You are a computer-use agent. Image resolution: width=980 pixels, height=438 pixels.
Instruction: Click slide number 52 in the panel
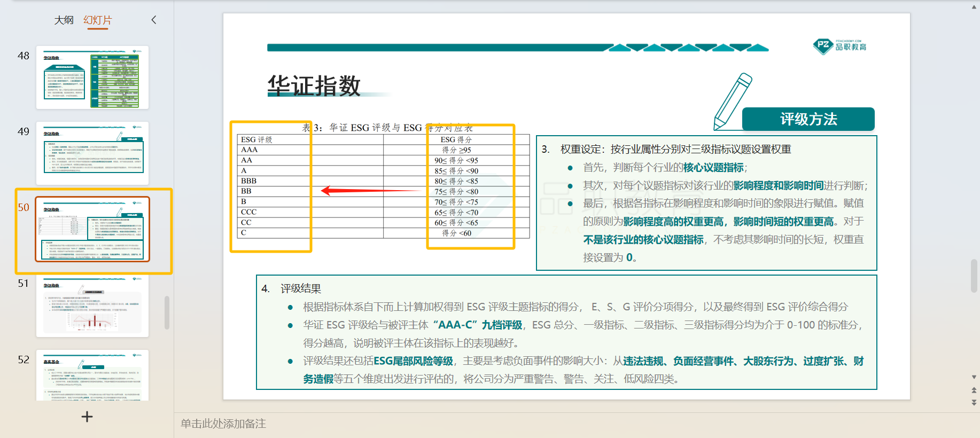[24, 359]
